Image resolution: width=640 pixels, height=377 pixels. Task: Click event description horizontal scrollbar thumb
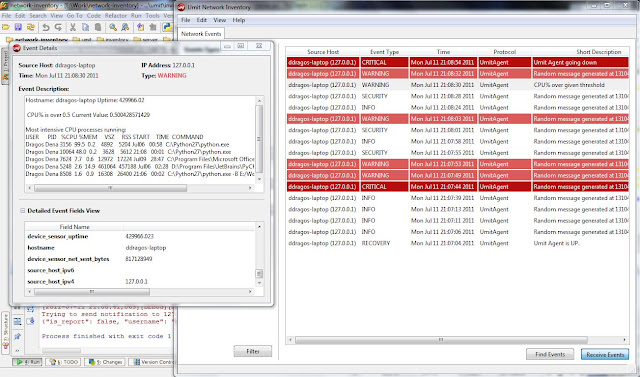click(x=111, y=188)
